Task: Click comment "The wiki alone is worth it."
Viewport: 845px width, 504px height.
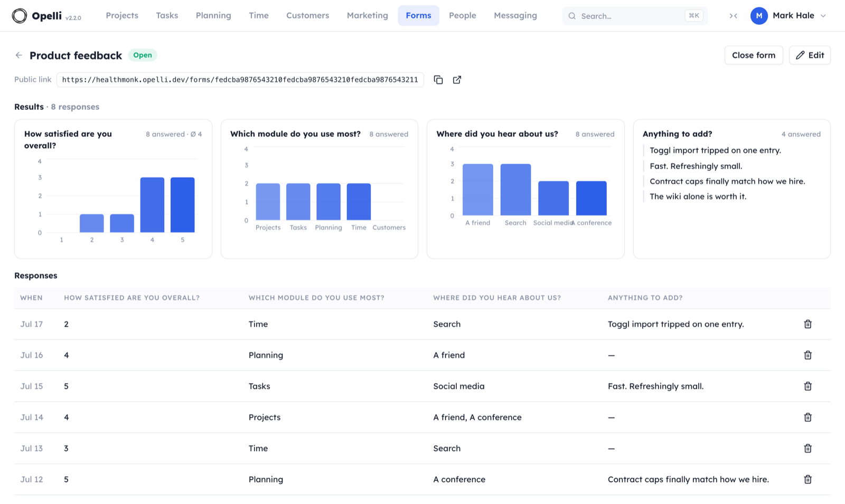Action: click(x=698, y=196)
